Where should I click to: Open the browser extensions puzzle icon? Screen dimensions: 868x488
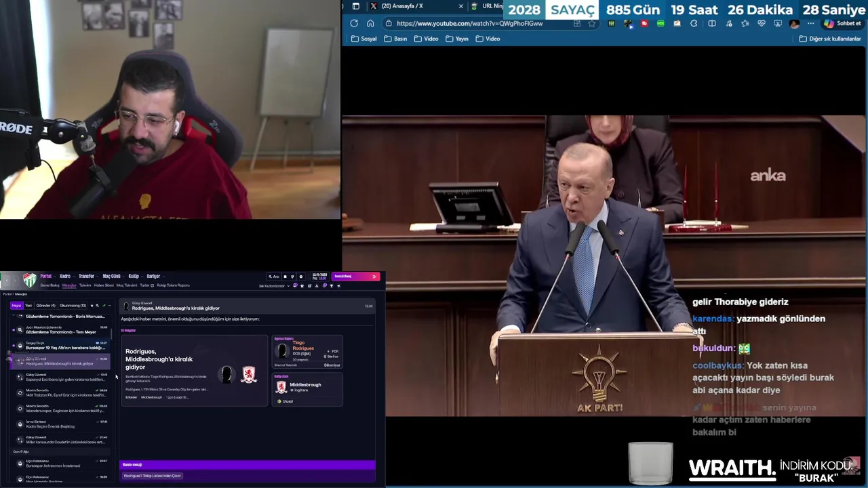click(694, 23)
